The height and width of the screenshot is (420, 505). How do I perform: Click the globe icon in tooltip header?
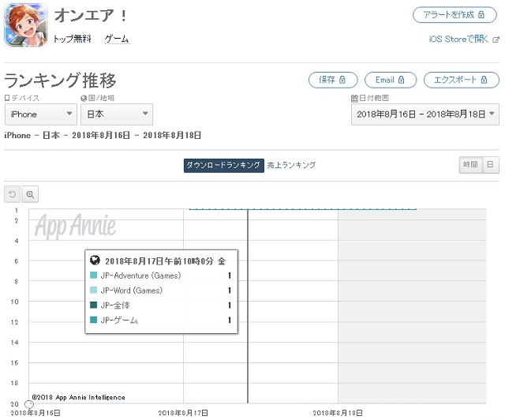tap(95, 260)
